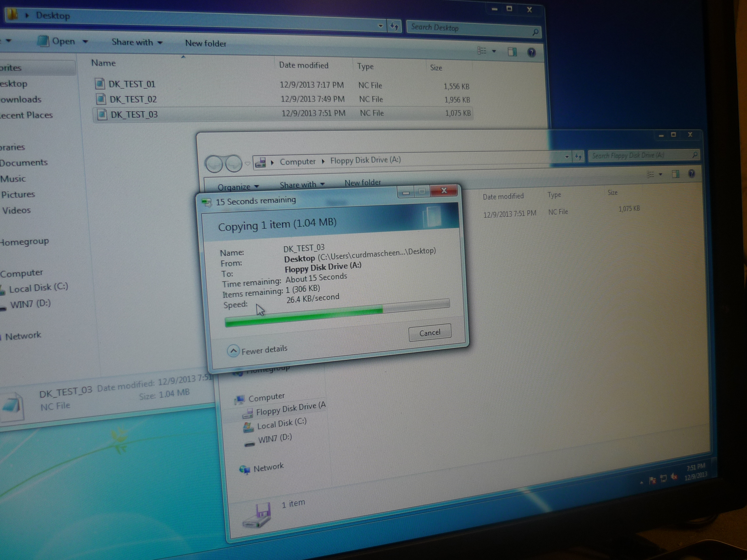Select Recent Places in Favorites
Viewport: 747px width, 560px height.
pos(26,115)
